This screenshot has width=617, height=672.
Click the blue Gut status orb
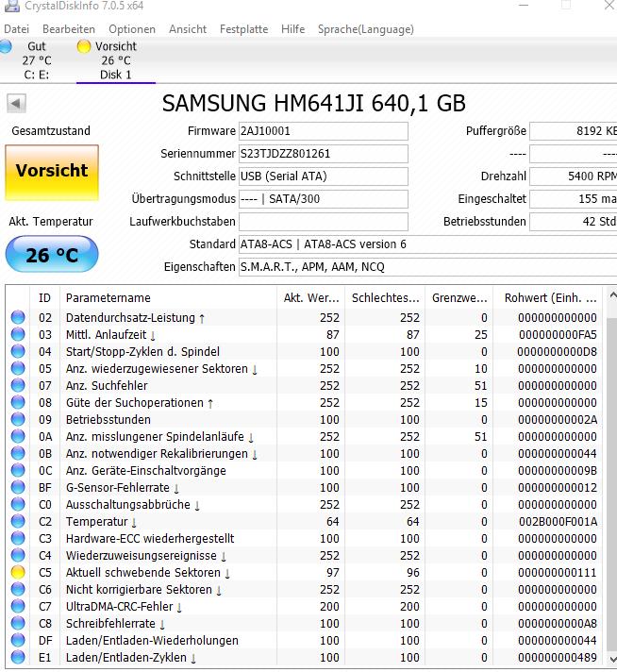(5, 46)
